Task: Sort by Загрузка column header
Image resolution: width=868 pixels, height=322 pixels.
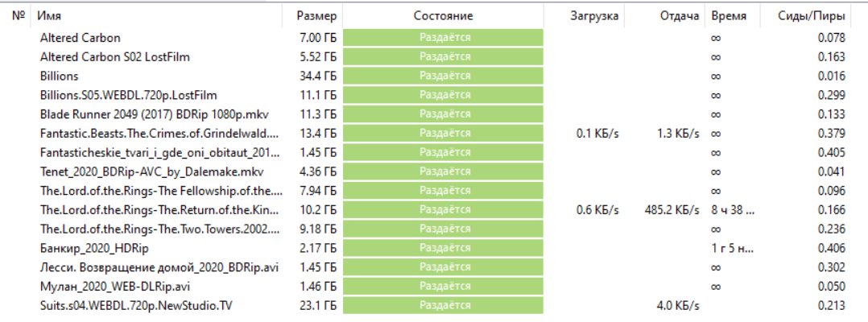Action: (x=594, y=16)
